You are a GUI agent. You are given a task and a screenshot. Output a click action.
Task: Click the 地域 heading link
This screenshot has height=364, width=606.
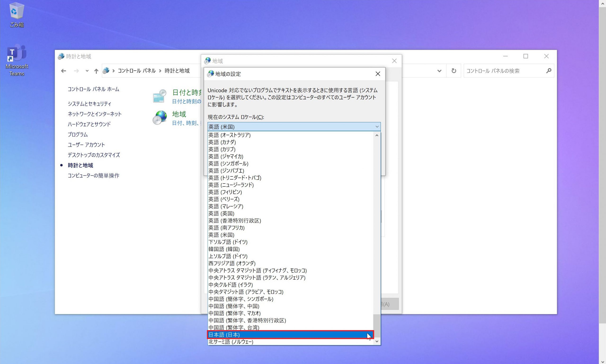179,114
